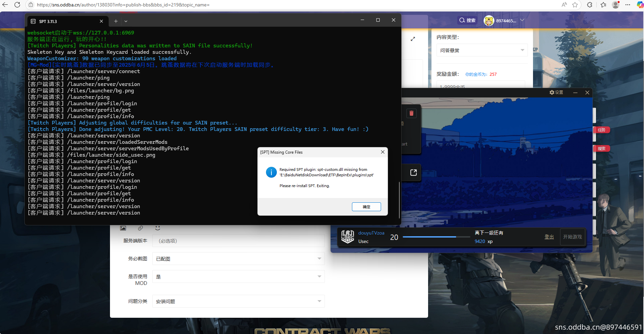The image size is (644, 334).
Task: Click the tiger user avatar
Action: pos(489,21)
